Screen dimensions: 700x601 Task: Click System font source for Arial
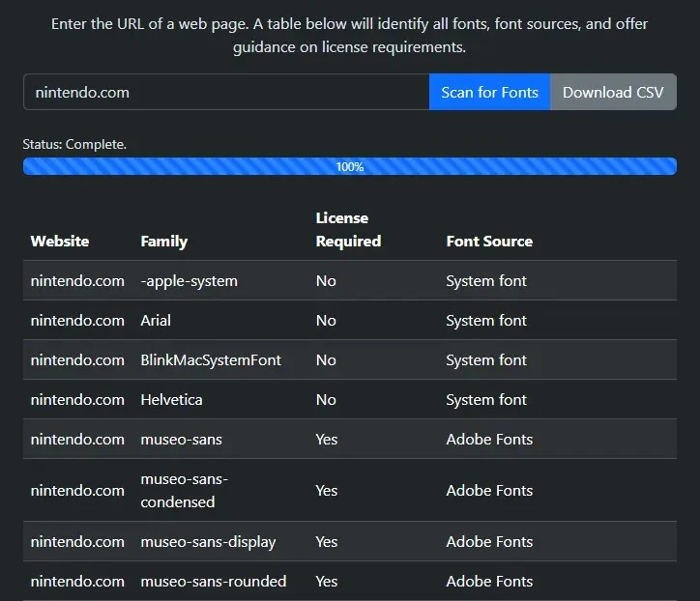point(486,321)
